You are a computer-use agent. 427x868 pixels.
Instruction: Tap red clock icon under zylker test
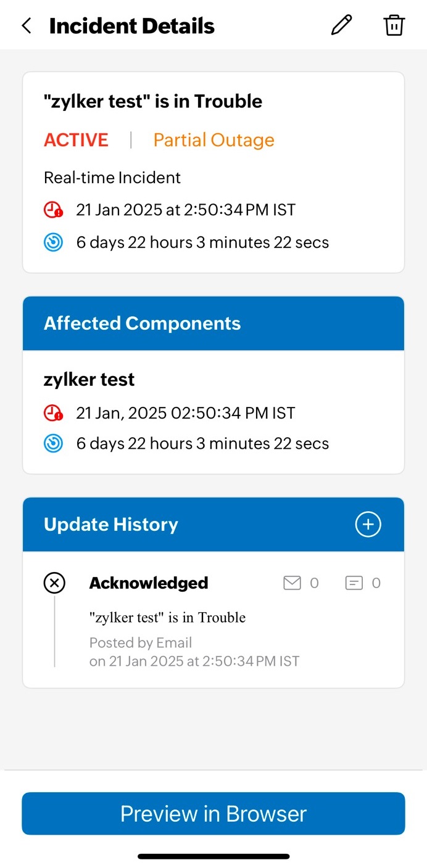point(54,412)
